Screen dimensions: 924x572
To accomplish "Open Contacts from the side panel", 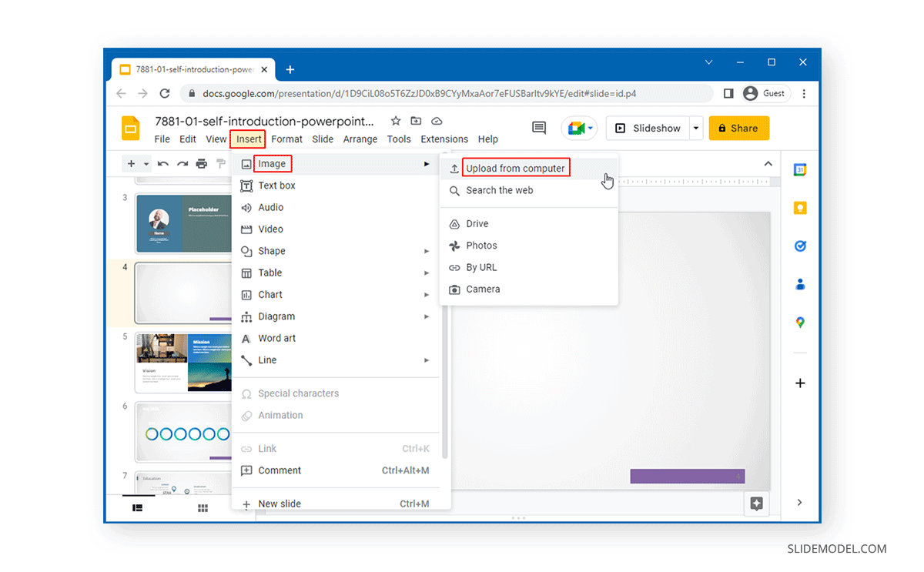I will pos(799,284).
